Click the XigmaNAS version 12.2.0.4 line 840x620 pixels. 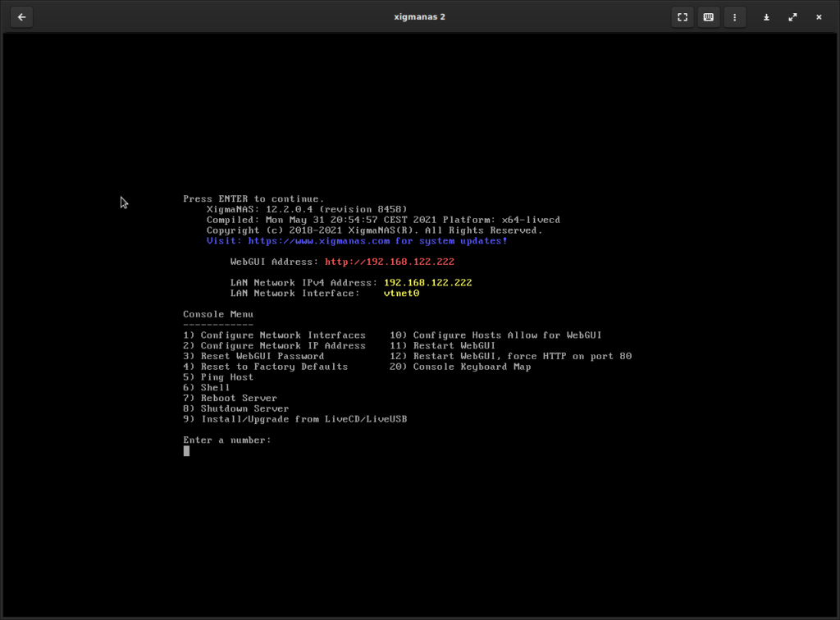307,209
